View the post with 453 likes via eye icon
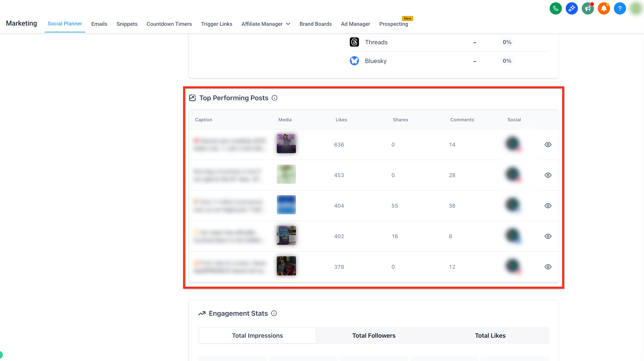644x361 pixels. click(x=548, y=175)
